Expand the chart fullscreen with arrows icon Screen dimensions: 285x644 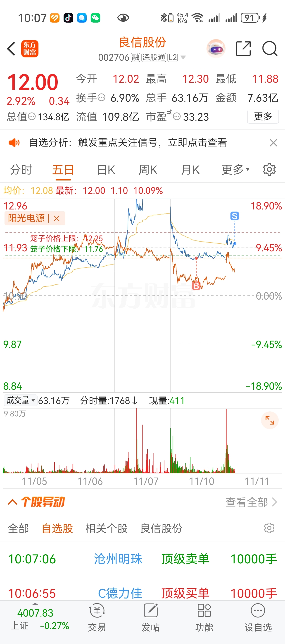point(270,420)
